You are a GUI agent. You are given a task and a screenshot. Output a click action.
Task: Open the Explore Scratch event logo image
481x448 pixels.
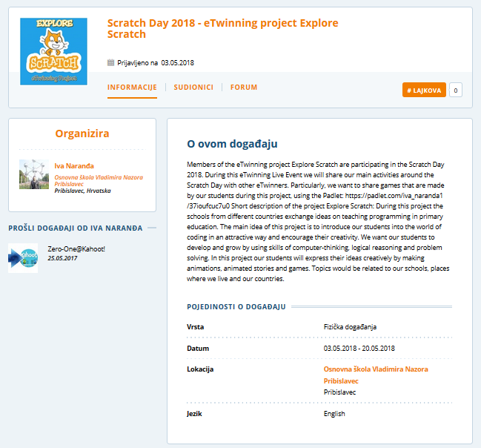(x=53, y=51)
